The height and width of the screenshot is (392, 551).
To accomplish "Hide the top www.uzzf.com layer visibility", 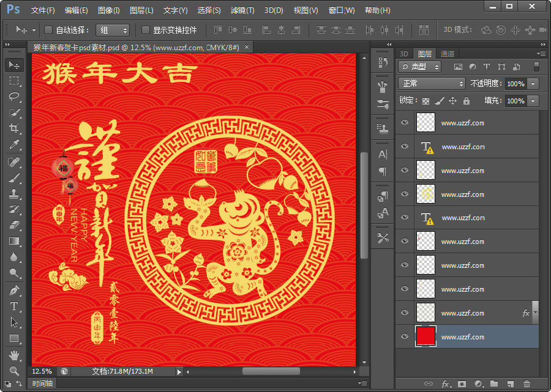I will [x=404, y=122].
